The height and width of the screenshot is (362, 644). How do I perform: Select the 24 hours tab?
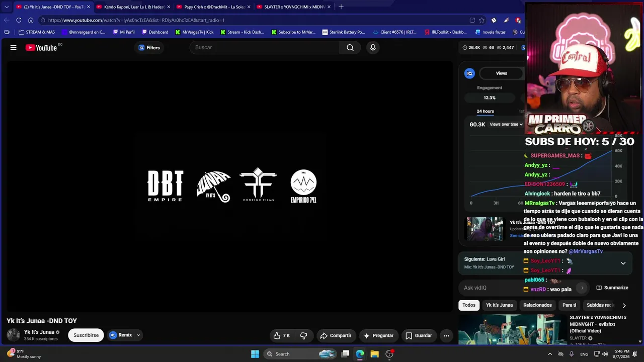click(x=486, y=111)
